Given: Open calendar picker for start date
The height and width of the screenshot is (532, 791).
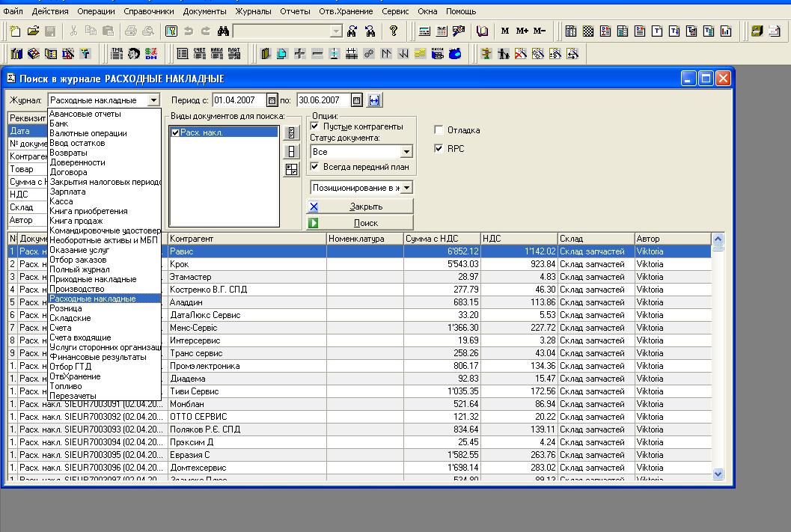Looking at the screenshot, I should pos(272,100).
